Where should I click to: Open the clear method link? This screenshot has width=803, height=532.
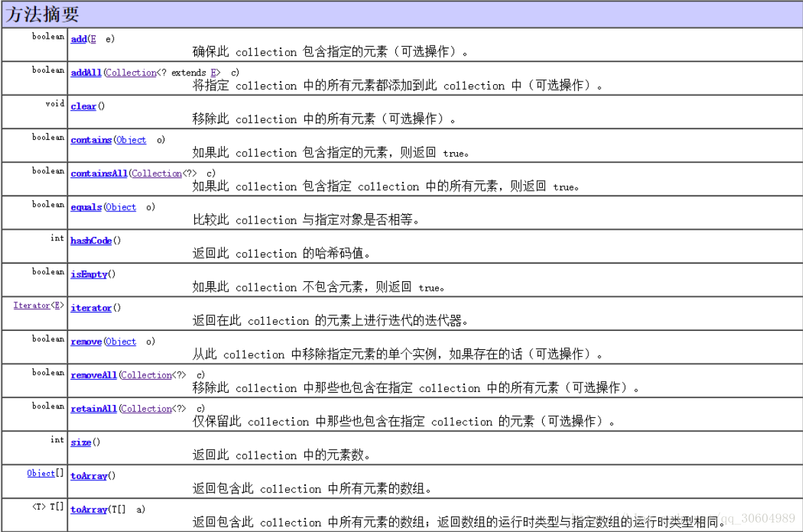click(84, 107)
